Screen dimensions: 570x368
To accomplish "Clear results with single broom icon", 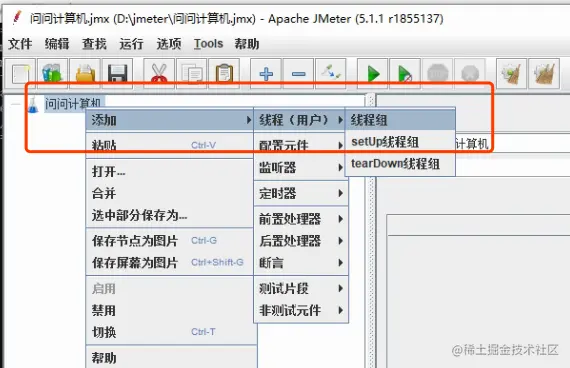I will (511, 73).
